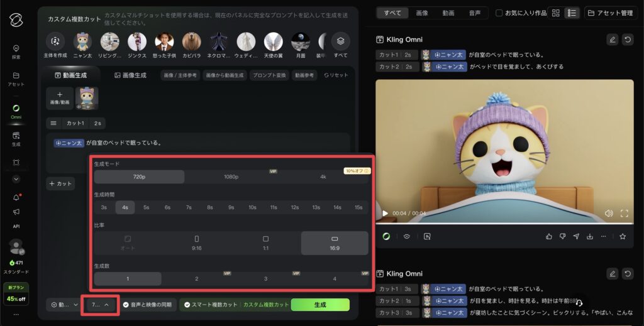Click the green 生成 button
Screen dimensions: 644x326
(319, 305)
